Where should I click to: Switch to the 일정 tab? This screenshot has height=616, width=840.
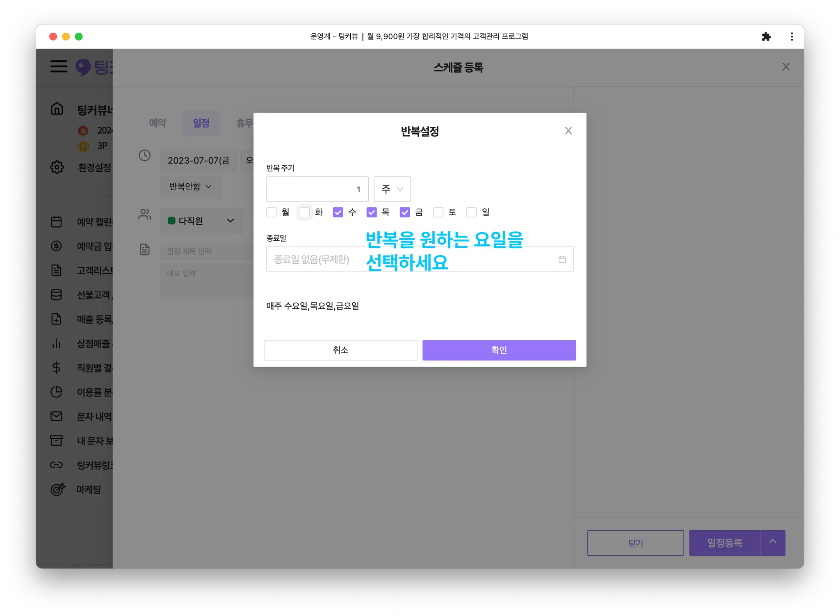coord(201,123)
